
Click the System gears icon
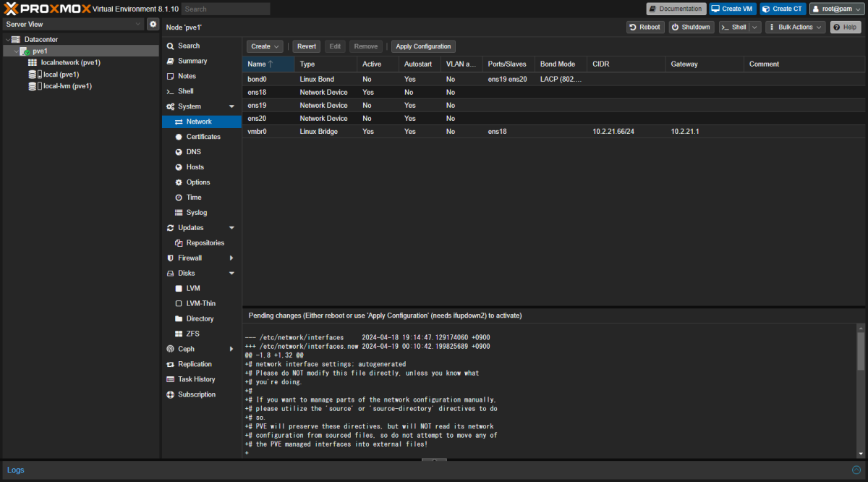tap(171, 106)
